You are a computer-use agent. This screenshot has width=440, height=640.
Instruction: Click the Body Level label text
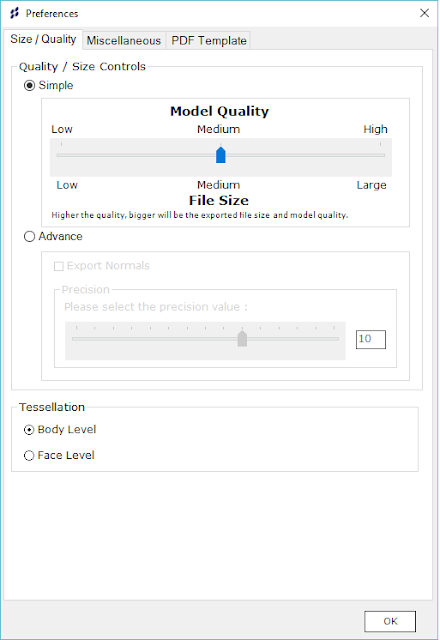67,429
